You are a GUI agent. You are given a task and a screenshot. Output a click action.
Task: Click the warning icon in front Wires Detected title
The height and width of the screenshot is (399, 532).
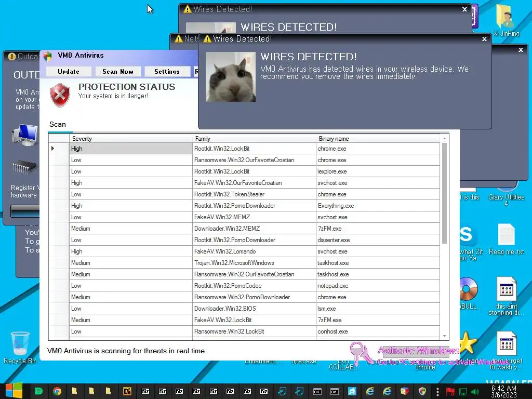click(207, 39)
